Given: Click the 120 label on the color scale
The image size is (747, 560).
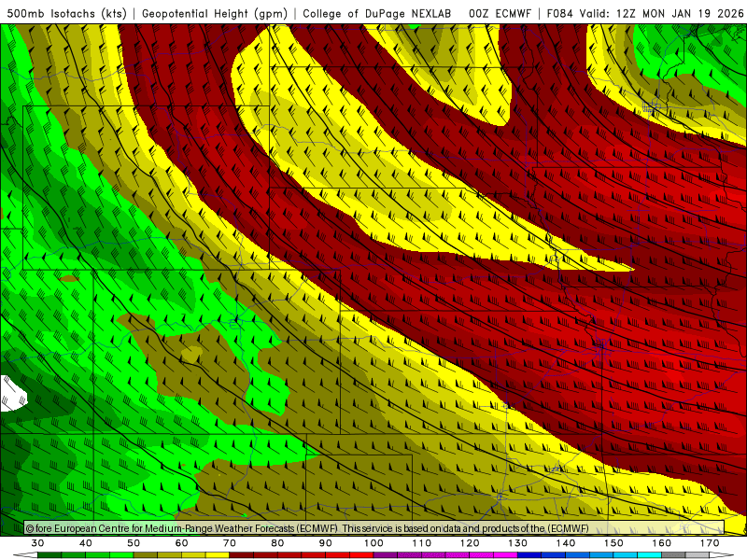Looking at the screenshot, I should (x=470, y=543).
